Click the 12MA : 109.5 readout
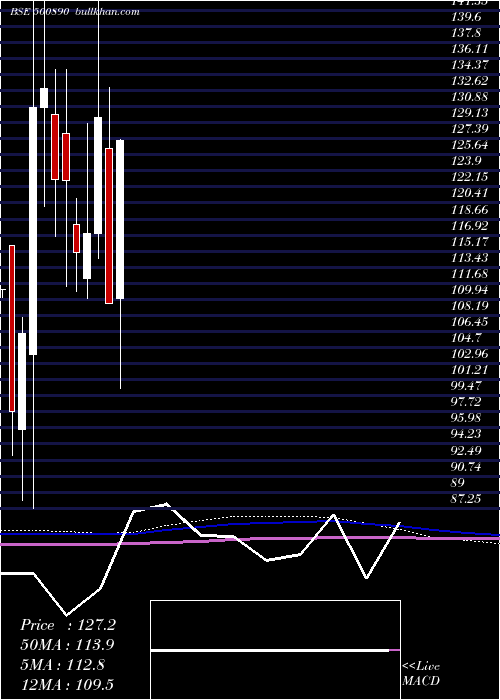Image resolution: width=500 pixels, height=700 pixels. pos(69,684)
